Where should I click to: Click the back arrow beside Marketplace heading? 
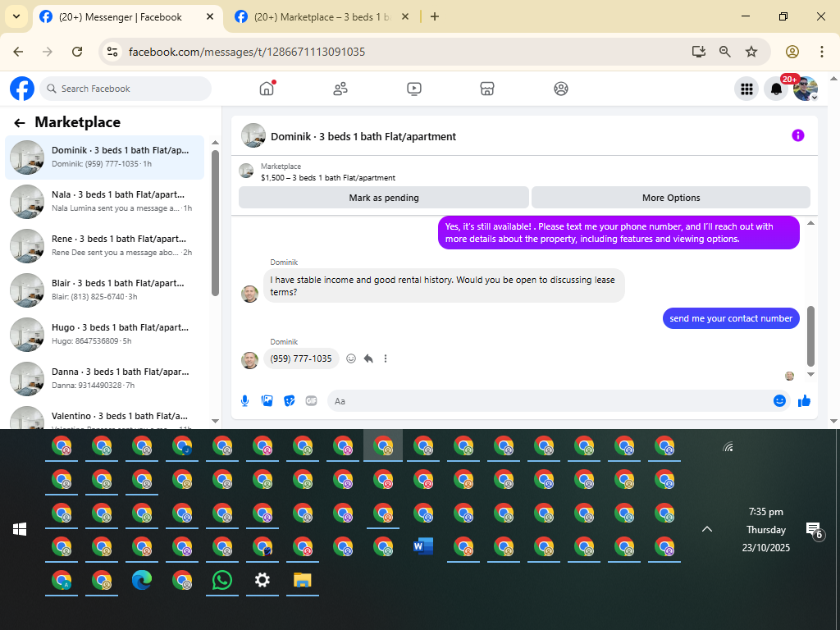pos(20,123)
